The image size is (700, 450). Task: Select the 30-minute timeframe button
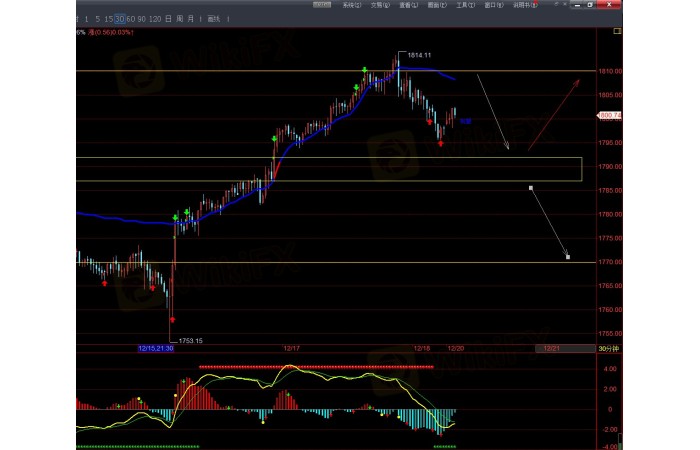(120, 19)
